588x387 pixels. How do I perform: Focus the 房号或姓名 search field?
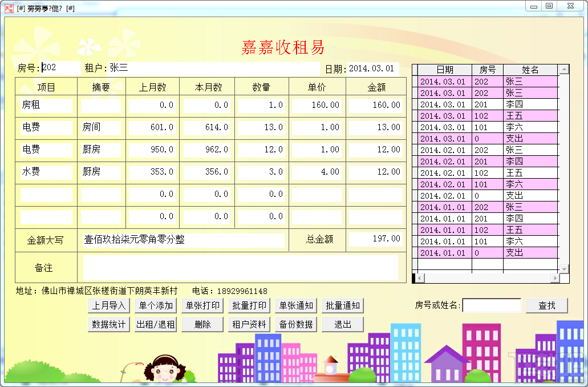point(492,305)
